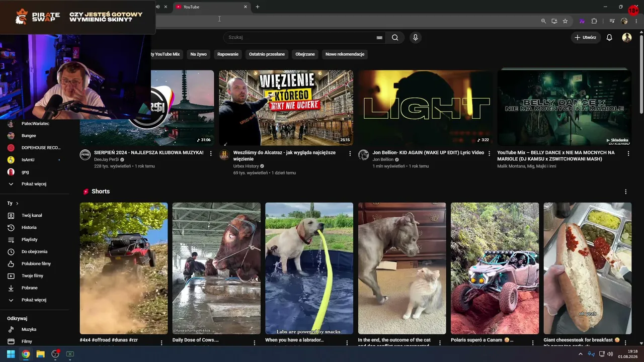This screenshot has width=644, height=362.
Task: Expand subscriptions with the first Pokaż więcej
Action: 34,184
